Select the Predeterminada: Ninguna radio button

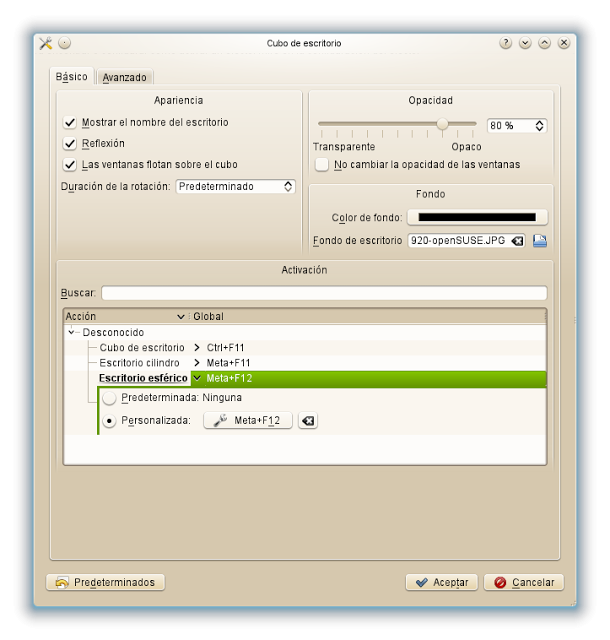tap(110, 398)
